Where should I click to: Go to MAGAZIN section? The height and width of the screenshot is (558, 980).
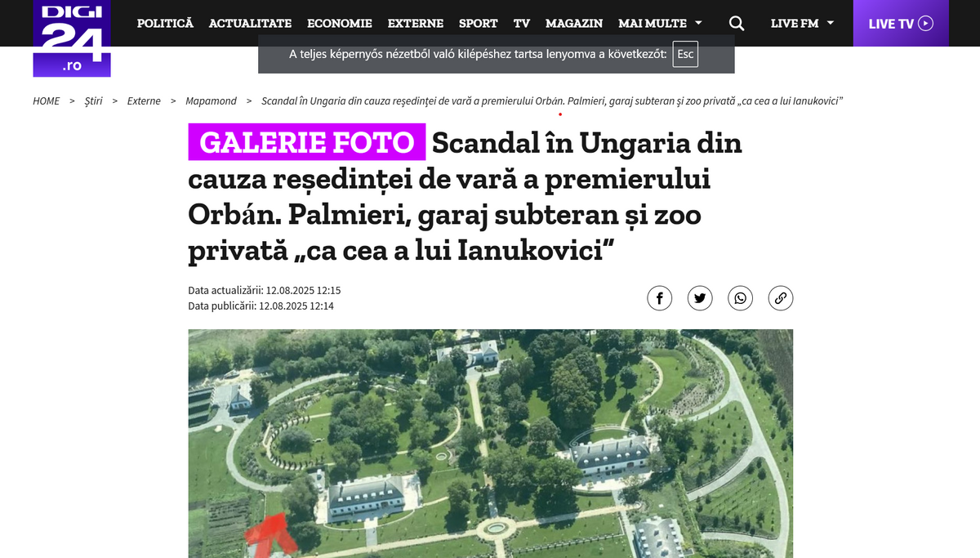point(574,23)
